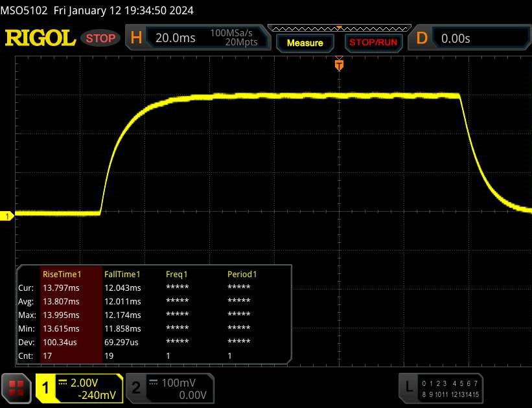
Task: Click rise time deviation 100.34us
Action: click(x=60, y=342)
